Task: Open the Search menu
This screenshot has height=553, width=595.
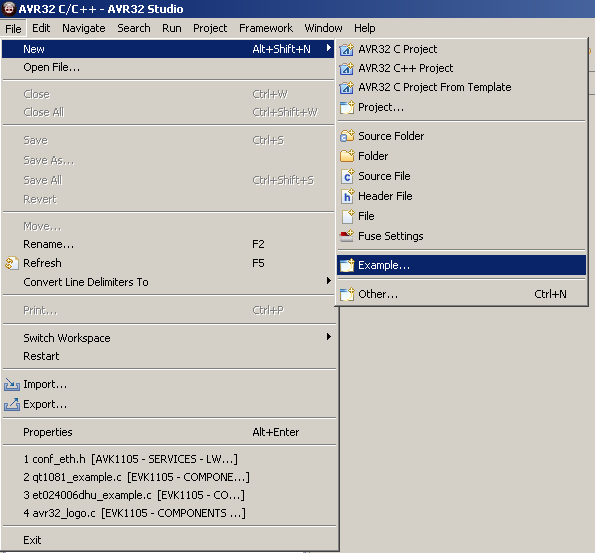Action: pyautogui.click(x=134, y=28)
